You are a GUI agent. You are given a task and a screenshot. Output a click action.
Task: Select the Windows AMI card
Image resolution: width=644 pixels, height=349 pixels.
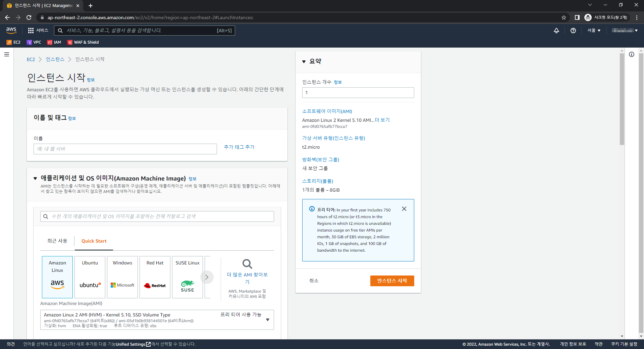tap(122, 277)
